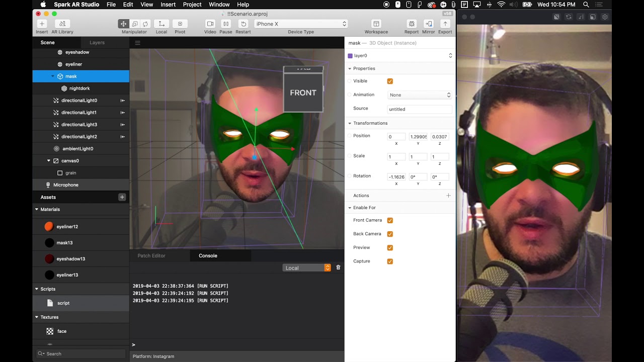The width and height of the screenshot is (644, 362).
Task: Toggle the Capture checkbox
Action: [x=390, y=261]
